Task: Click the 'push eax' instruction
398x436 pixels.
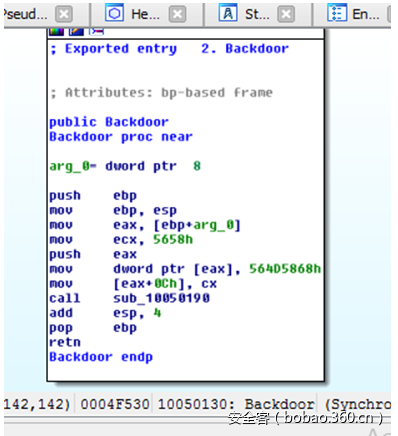Action: 93,254
